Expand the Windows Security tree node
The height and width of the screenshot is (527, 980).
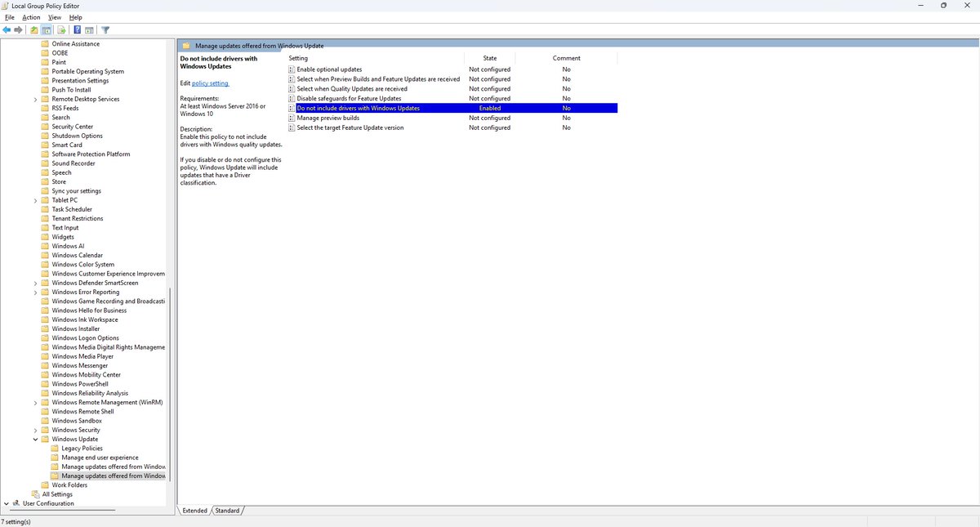tap(35, 430)
